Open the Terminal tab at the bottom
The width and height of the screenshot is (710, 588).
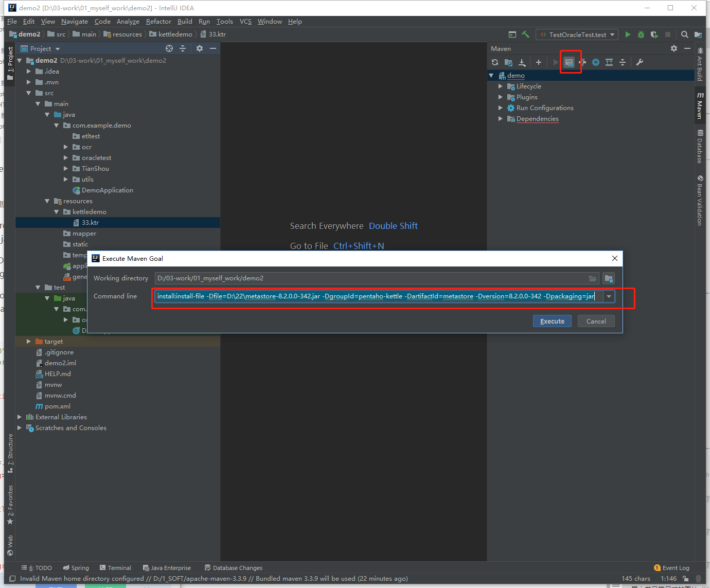(116, 568)
